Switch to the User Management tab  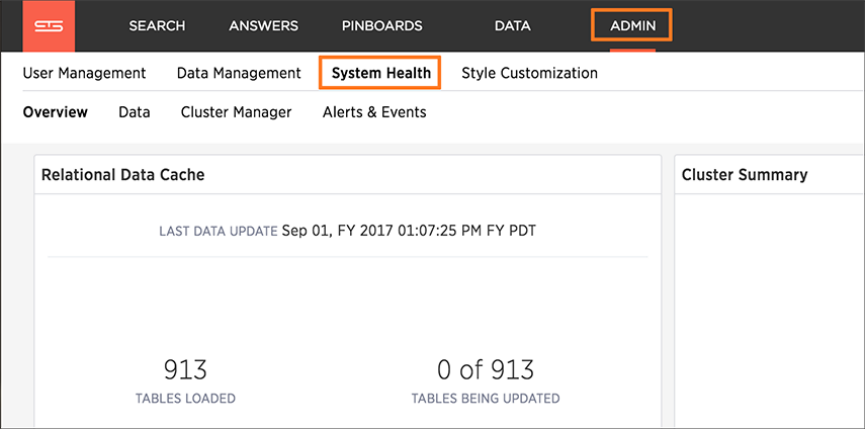tap(84, 73)
